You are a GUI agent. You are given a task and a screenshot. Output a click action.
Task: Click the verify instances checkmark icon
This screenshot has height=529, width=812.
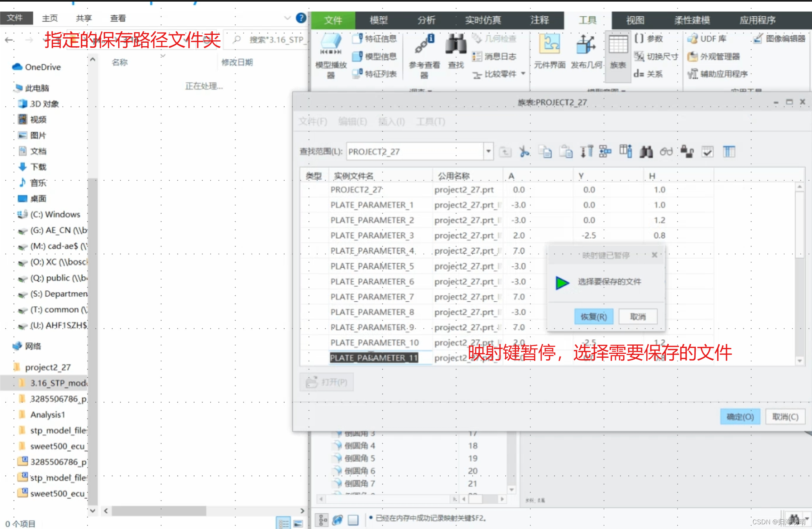pos(707,152)
